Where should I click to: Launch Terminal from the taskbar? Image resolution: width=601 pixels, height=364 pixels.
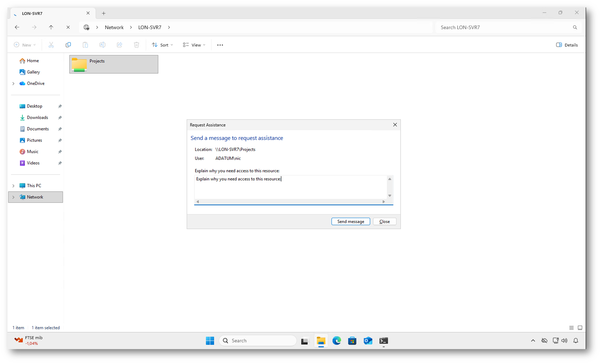(x=383, y=341)
